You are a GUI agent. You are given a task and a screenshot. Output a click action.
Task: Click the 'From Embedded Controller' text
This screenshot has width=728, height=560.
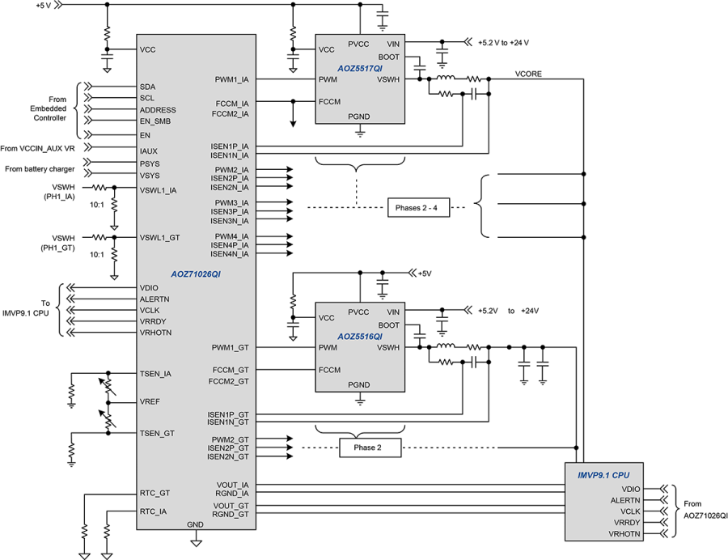click(x=52, y=108)
